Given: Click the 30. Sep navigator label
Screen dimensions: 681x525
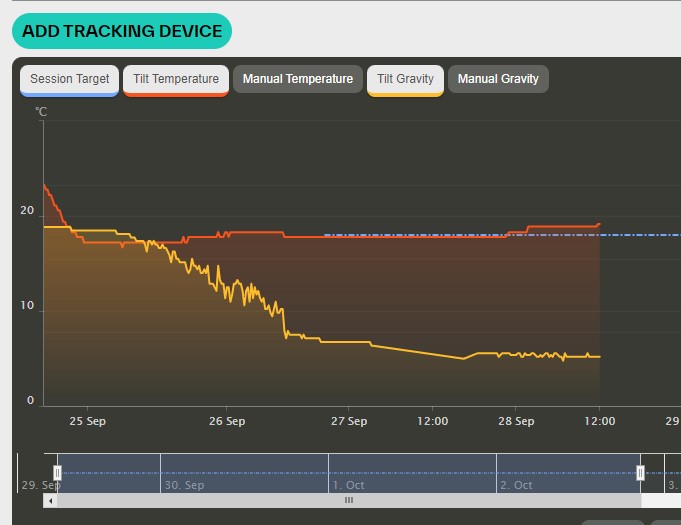Looking at the screenshot, I should click(x=184, y=485).
